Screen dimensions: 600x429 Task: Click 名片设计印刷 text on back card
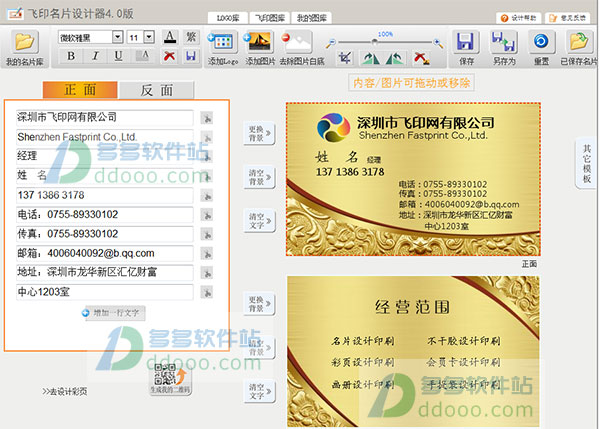click(x=363, y=341)
